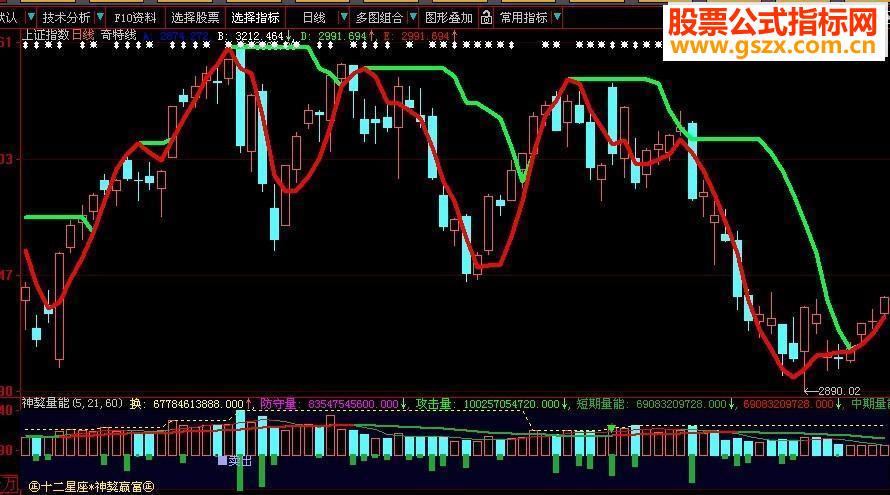Expand the 技术分析 dropdown arrow

coord(100,18)
